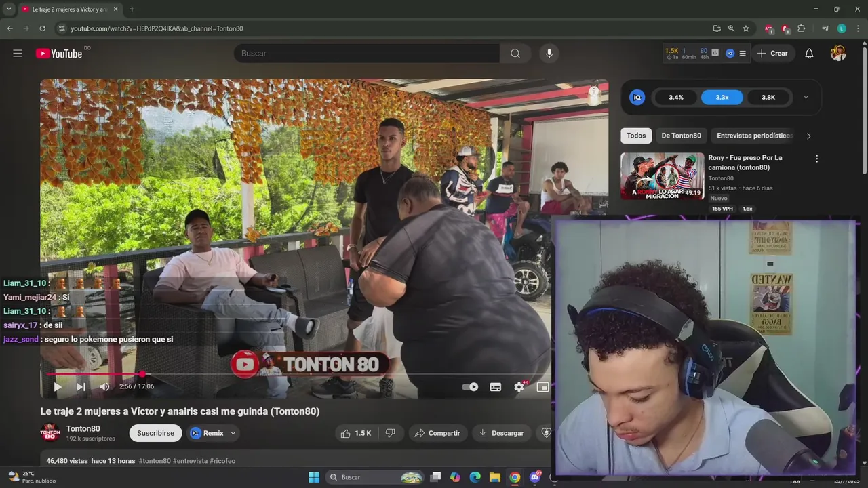Open the player settings gear
Screen dimensions: 868x488
tap(519, 387)
